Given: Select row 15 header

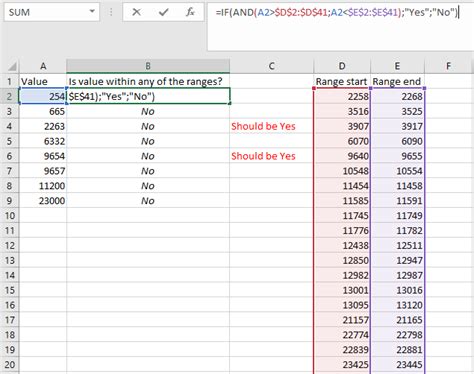Looking at the screenshot, I should (9, 290).
